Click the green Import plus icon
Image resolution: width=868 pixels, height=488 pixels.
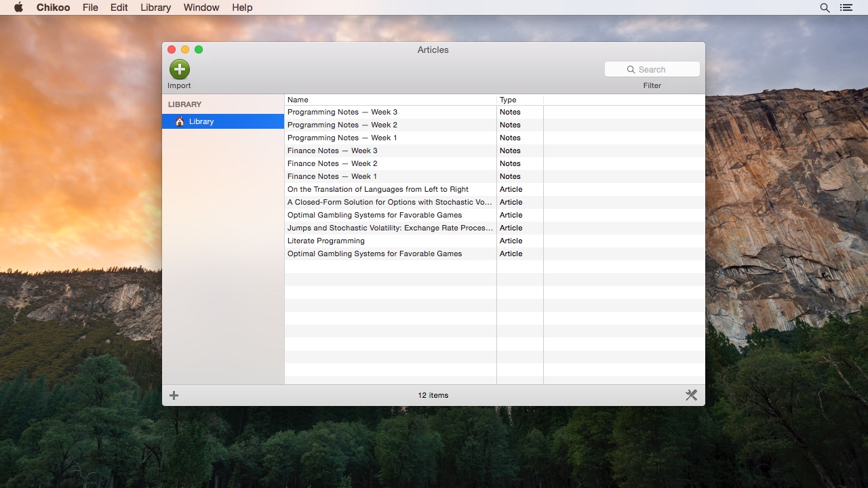(180, 69)
